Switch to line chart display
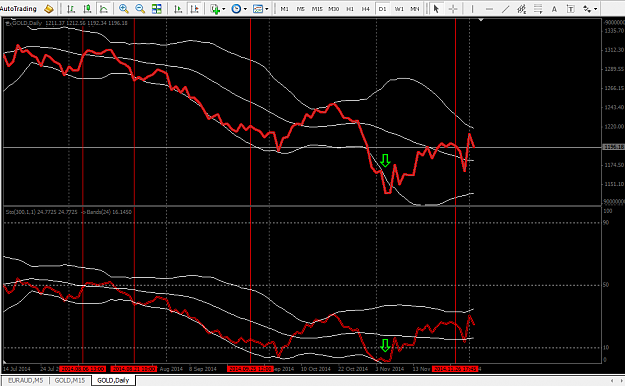 point(104,8)
